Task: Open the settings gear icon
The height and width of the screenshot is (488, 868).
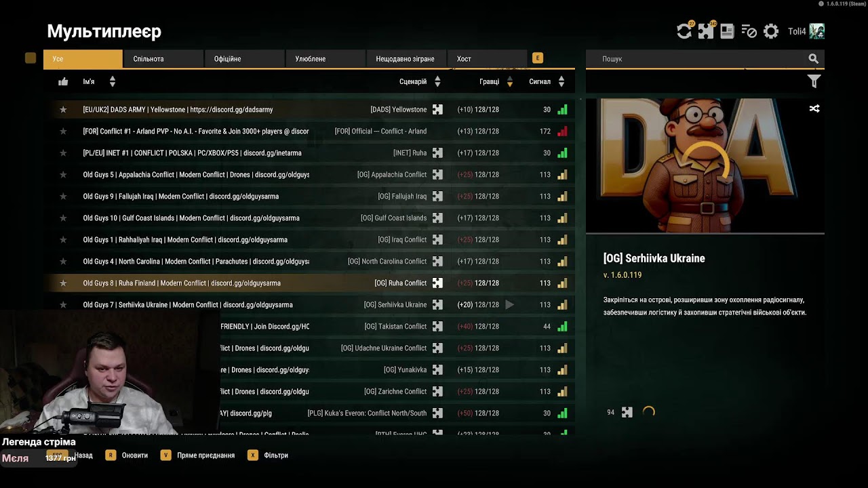Action: (x=771, y=31)
